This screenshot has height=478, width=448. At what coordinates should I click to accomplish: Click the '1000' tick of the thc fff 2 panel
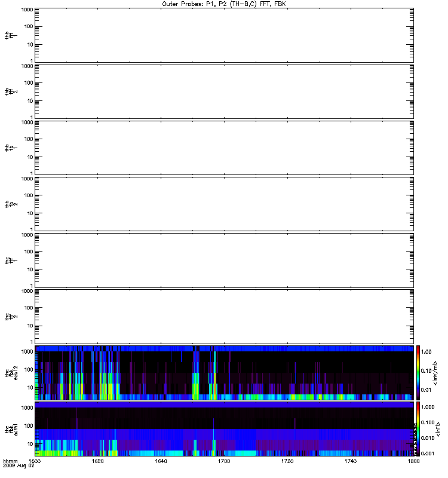point(27,291)
